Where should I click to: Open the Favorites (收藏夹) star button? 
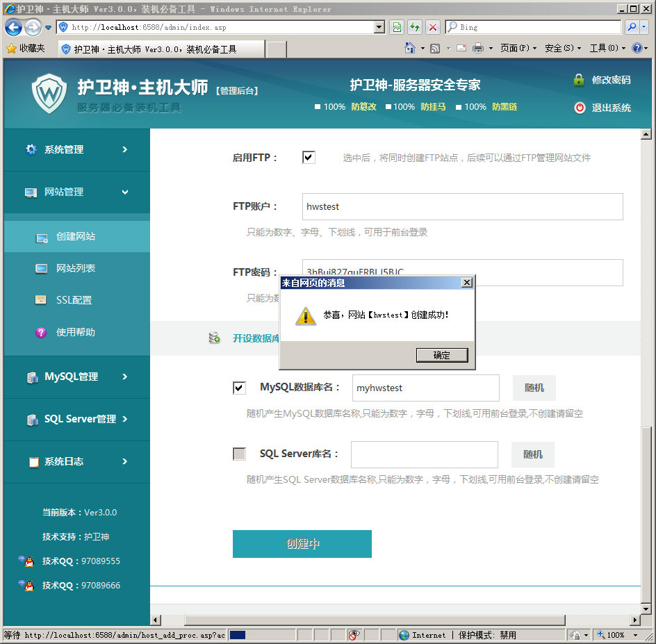point(26,49)
